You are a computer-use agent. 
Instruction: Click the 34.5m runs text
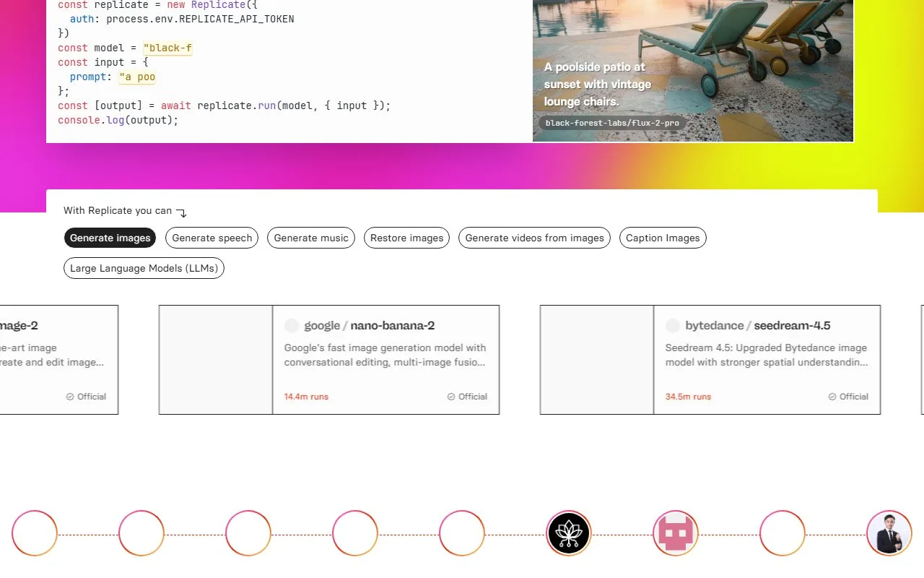tap(688, 397)
